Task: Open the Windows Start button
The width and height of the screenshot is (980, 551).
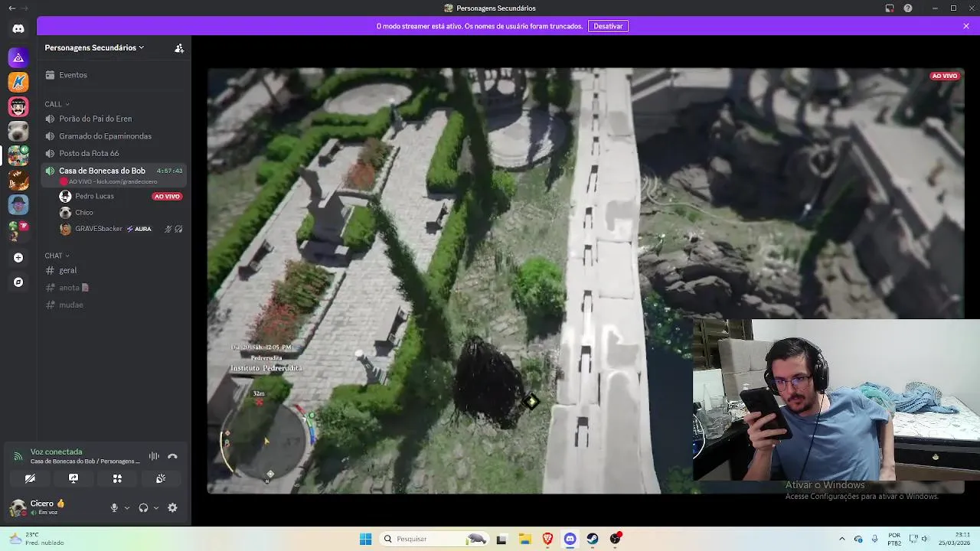Action: tap(365, 539)
